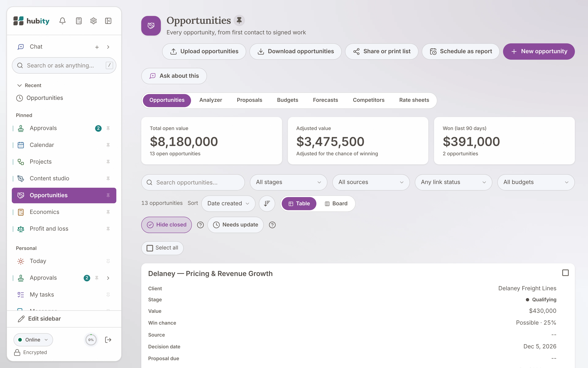588x368 pixels.
Task: Switch to the Analyzer tab
Action: click(x=211, y=100)
